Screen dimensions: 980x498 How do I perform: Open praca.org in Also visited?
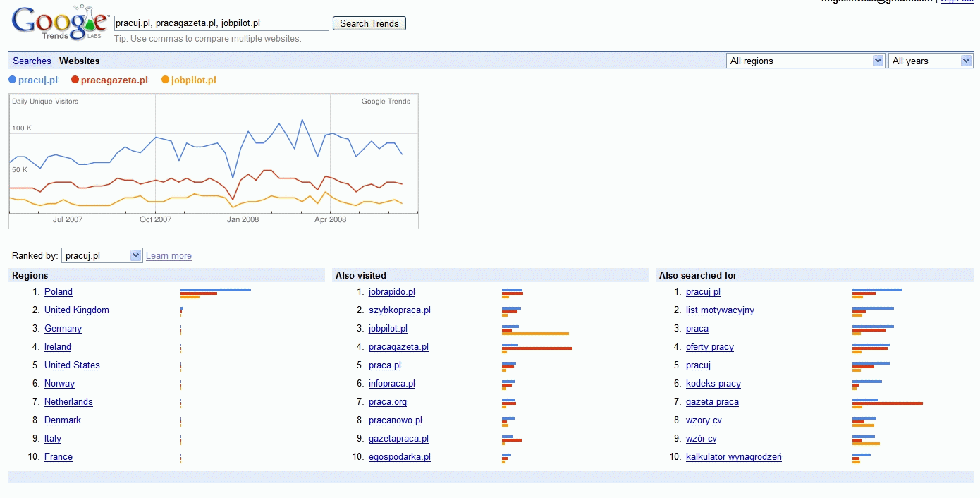point(388,402)
